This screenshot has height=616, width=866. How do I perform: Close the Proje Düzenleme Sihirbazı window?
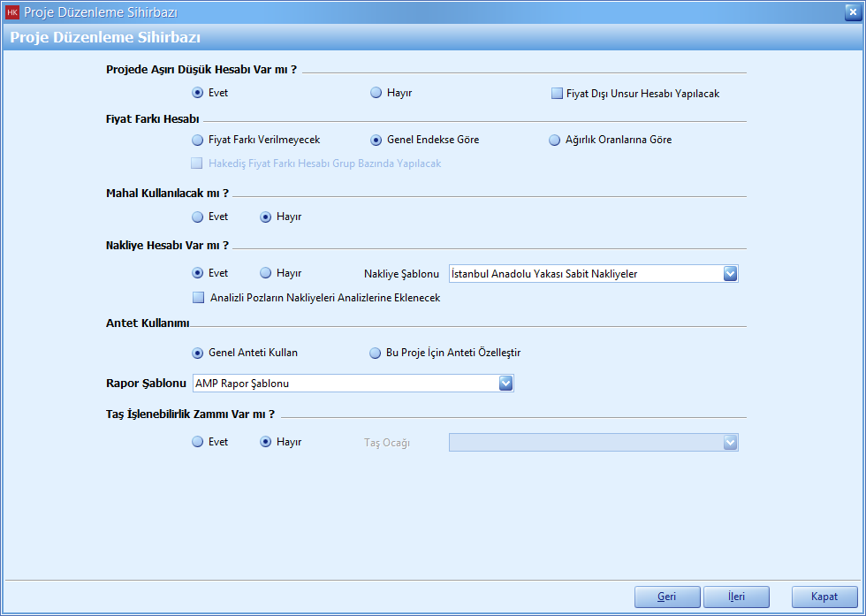click(x=851, y=11)
